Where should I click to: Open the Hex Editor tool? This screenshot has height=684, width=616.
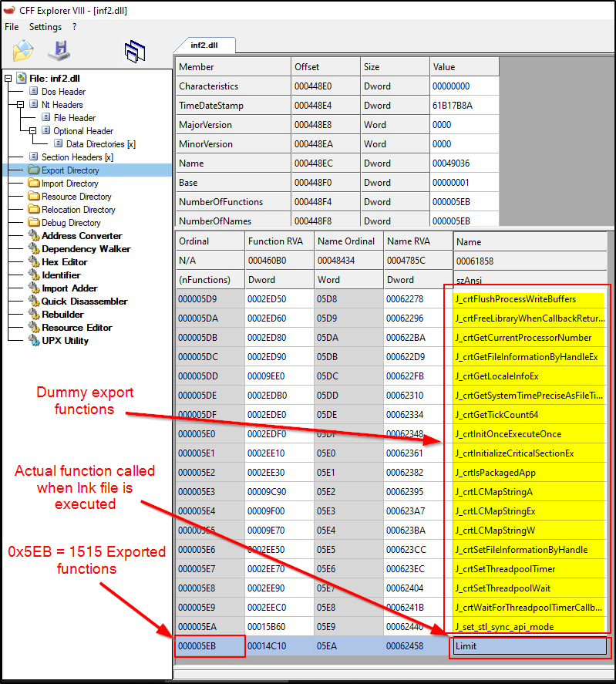tap(65, 261)
